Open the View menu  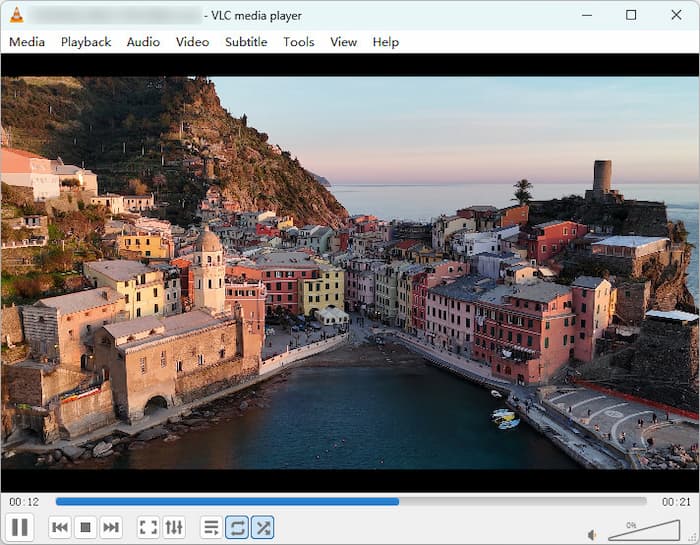coord(343,42)
